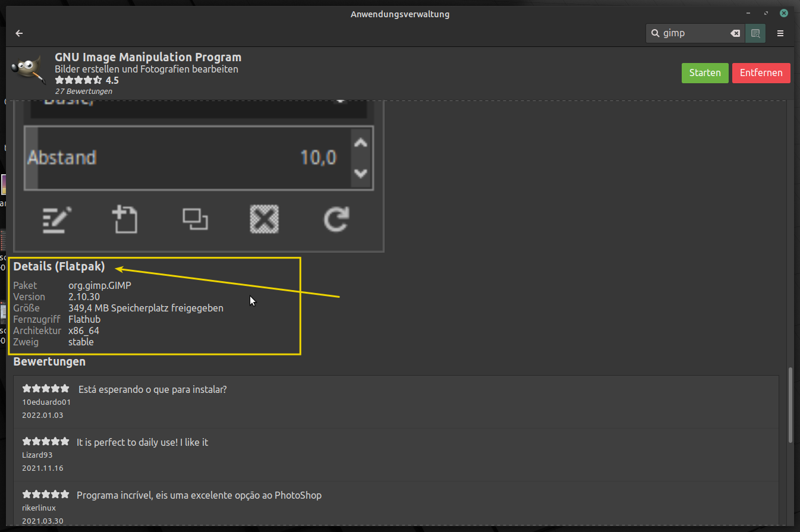Open the hamburger menu
The image size is (800, 532).
pyautogui.click(x=780, y=33)
